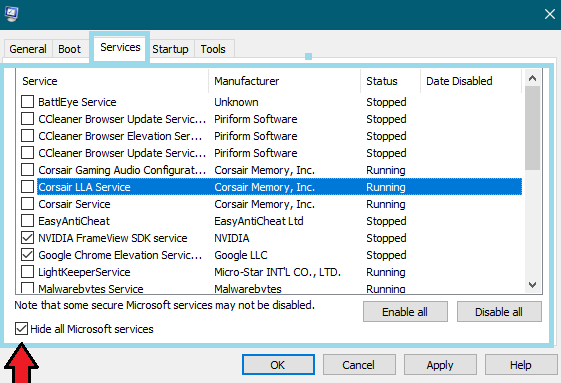Click the NVIDIA manufacturer cell
The height and width of the screenshot is (383, 561).
232,238
